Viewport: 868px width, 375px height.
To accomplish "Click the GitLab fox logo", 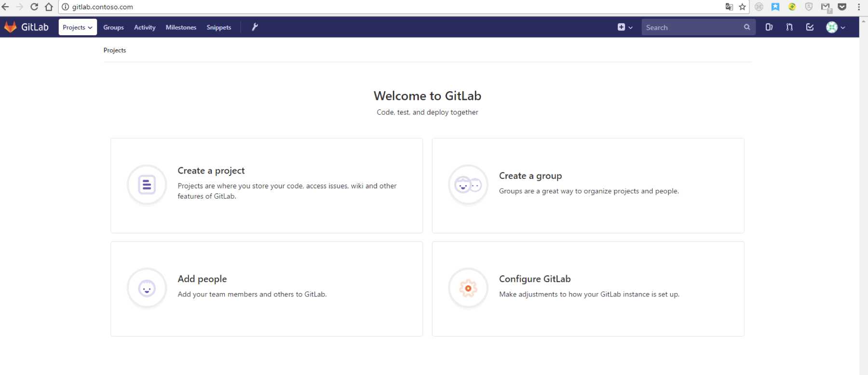I will pyautogui.click(x=10, y=27).
